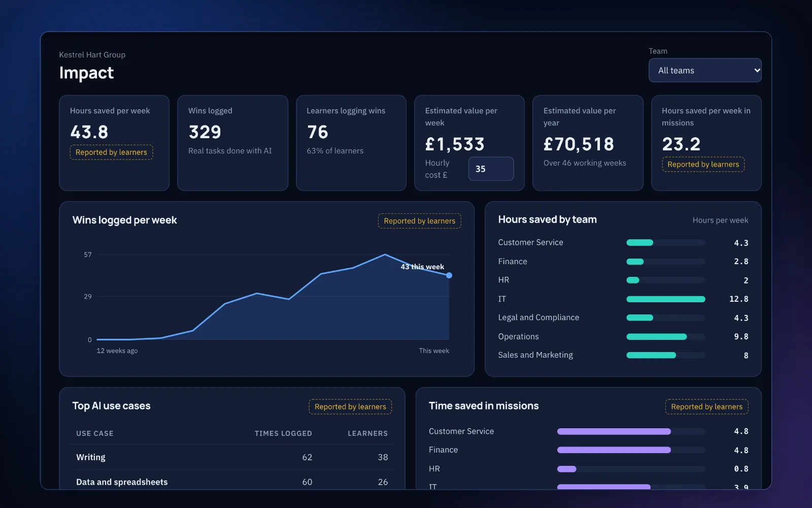Screen dimensions: 812x508
Task: Click the Impact page title
Action: pyautogui.click(x=86, y=73)
